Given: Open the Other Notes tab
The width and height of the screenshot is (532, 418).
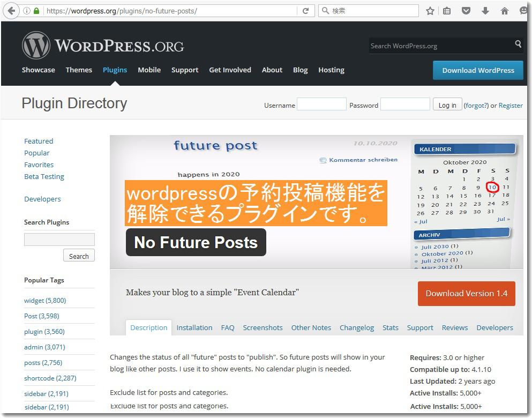Looking at the screenshot, I should (311, 328).
